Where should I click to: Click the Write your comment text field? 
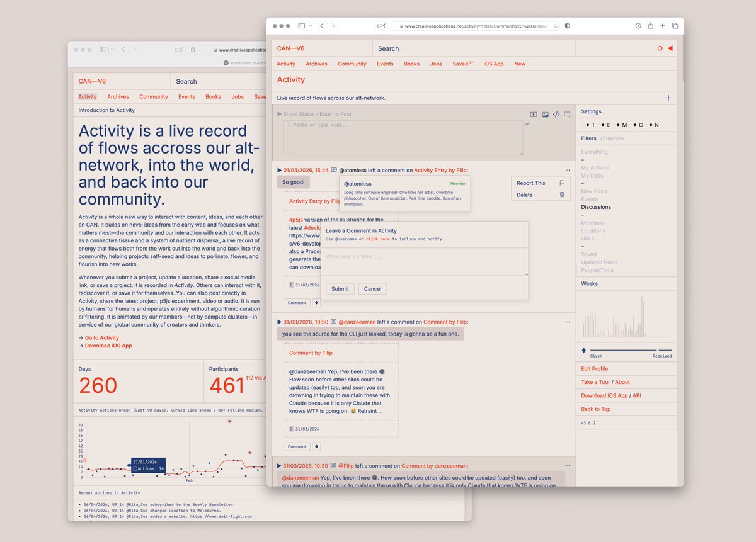[x=425, y=262]
